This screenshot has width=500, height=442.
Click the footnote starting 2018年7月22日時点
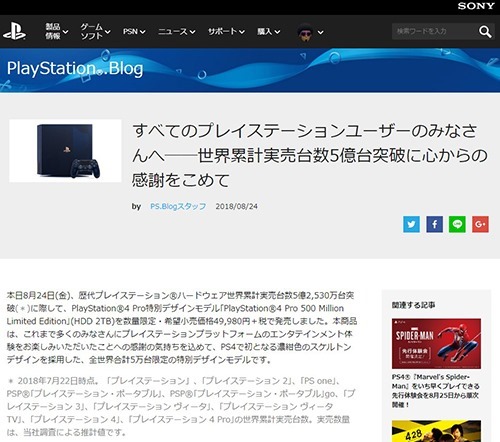pyautogui.click(x=180, y=406)
